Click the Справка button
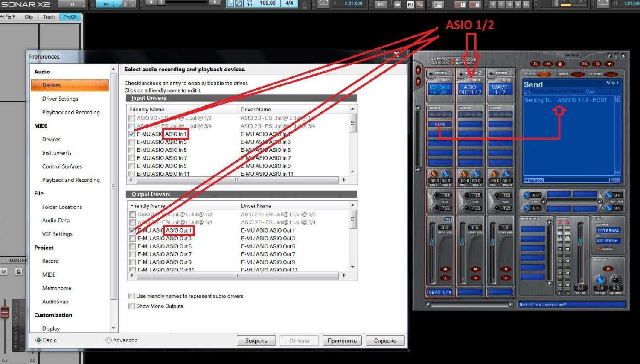Image resolution: width=640 pixels, height=364 pixels. pos(385,341)
